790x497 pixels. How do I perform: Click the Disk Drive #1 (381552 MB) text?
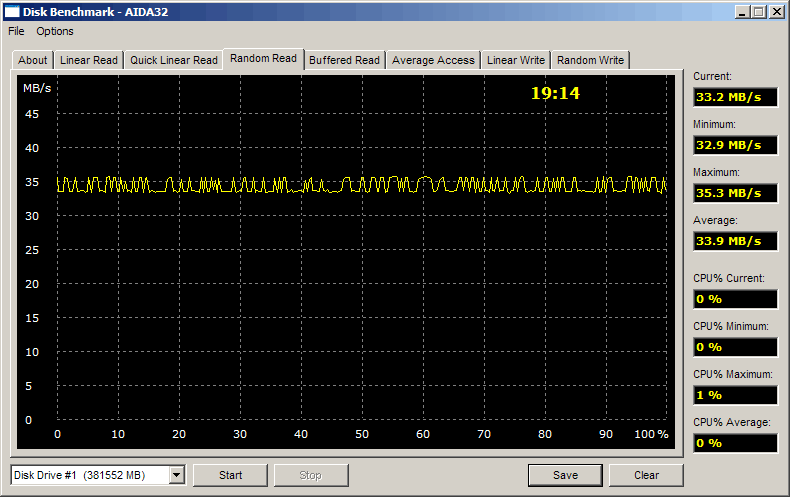point(79,475)
